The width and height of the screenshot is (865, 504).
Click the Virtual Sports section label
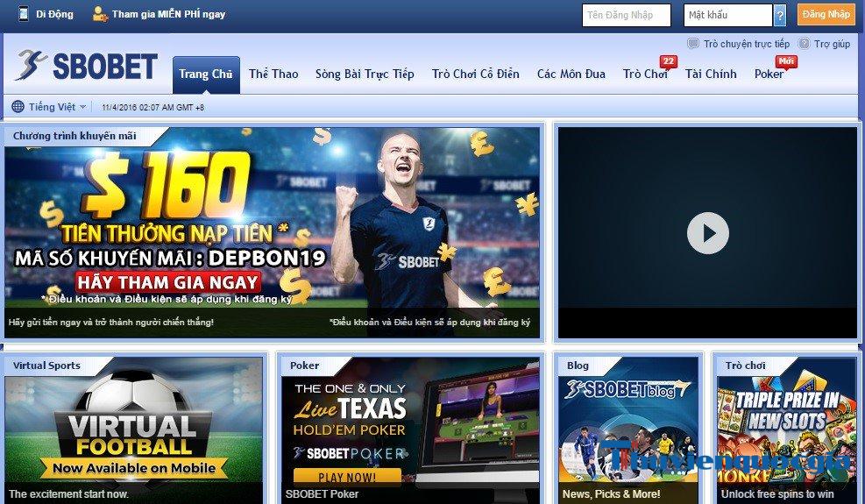tap(46, 366)
